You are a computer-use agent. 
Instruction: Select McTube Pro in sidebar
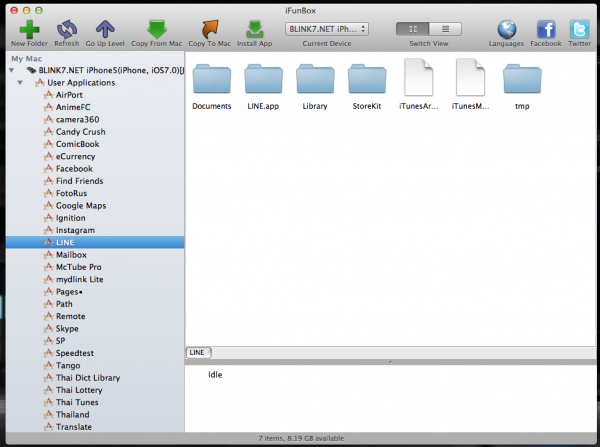(x=95, y=267)
